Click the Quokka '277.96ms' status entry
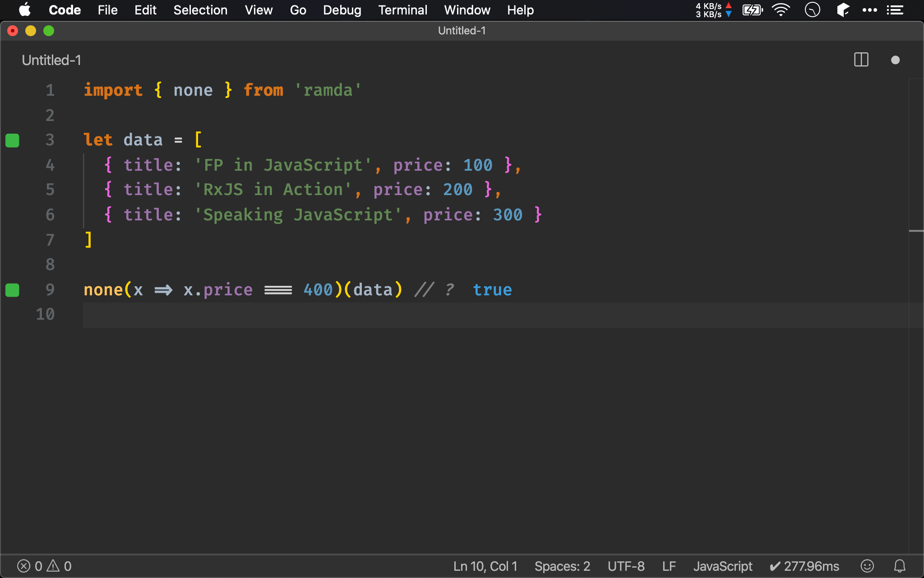This screenshot has height=578, width=924. (x=804, y=566)
